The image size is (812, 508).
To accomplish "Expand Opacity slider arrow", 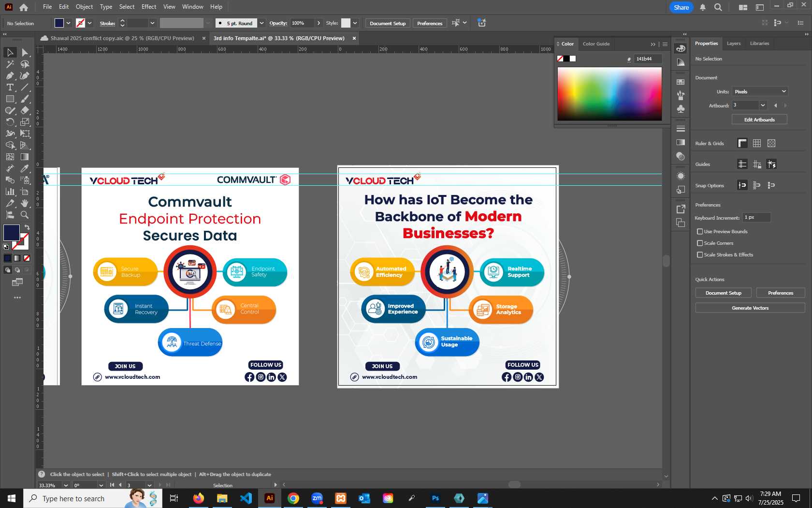I will 319,23.
